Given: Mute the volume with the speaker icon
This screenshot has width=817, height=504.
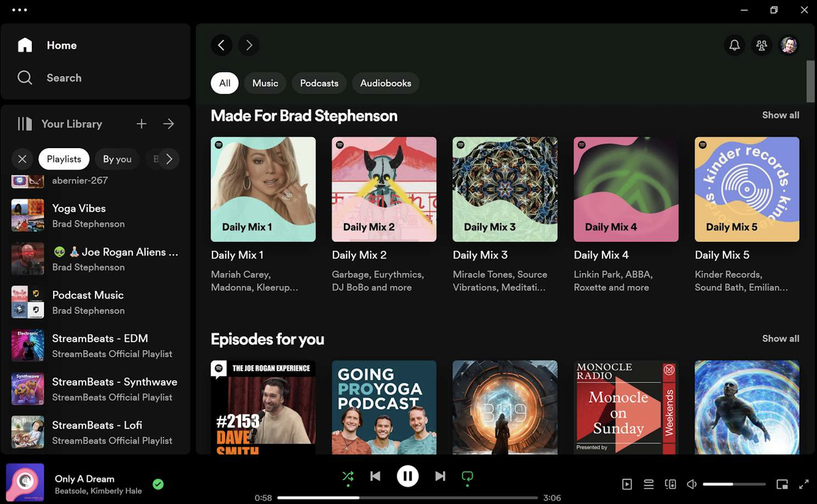Looking at the screenshot, I should (x=692, y=484).
